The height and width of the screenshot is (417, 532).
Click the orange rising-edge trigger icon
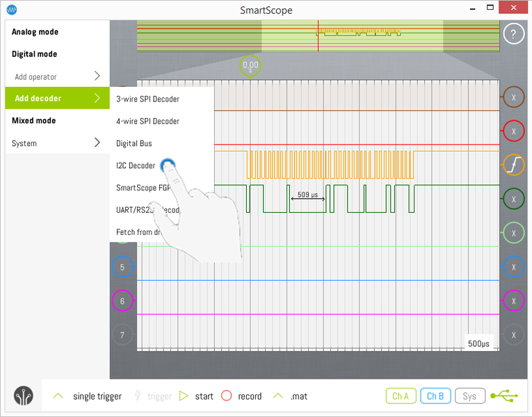click(513, 165)
